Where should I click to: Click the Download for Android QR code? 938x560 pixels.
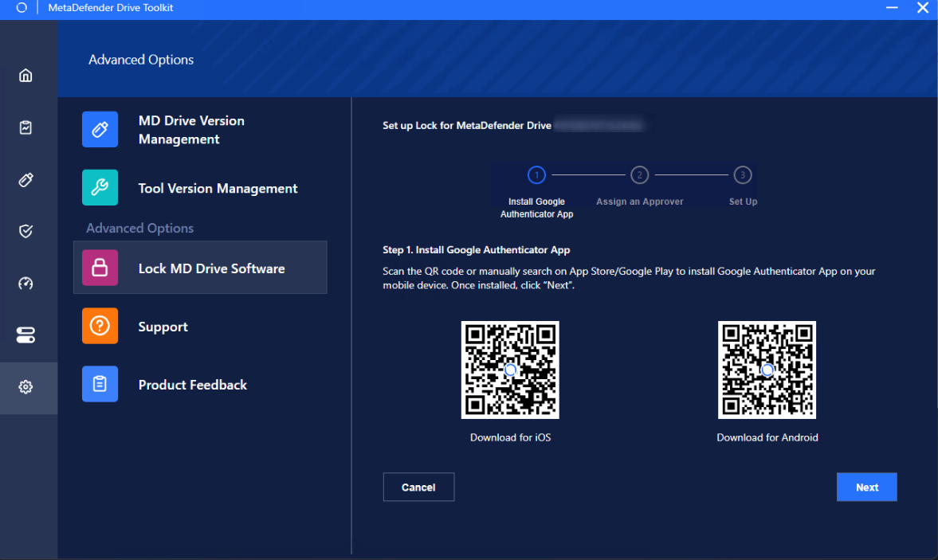(x=767, y=370)
